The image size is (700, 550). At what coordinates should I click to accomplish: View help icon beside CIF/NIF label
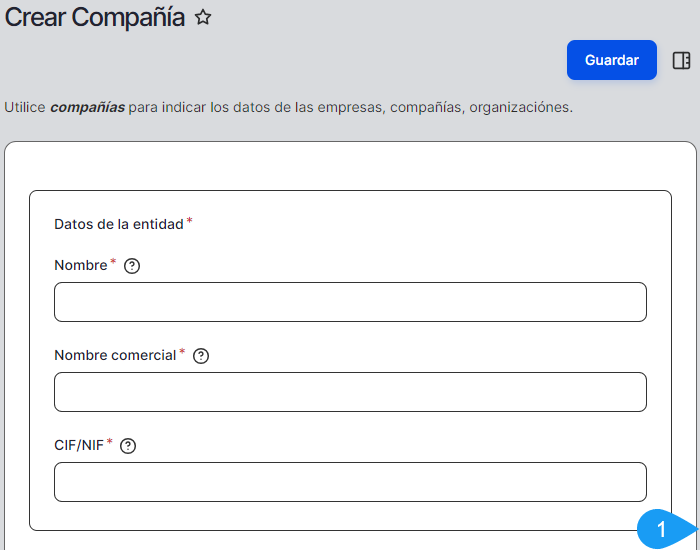128,446
